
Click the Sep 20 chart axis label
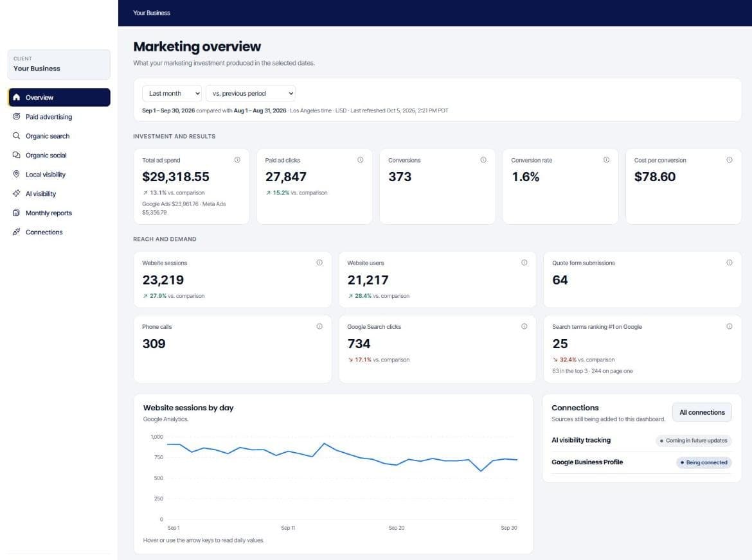pos(396,527)
